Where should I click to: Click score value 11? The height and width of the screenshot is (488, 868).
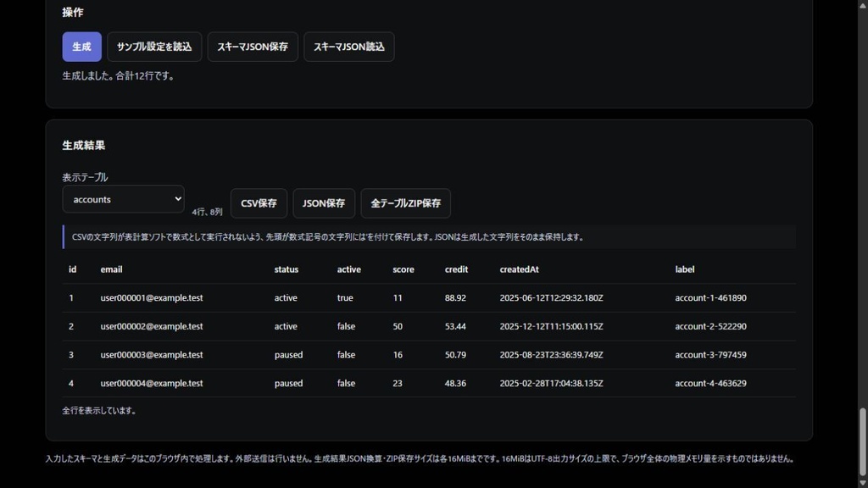pyautogui.click(x=398, y=297)
